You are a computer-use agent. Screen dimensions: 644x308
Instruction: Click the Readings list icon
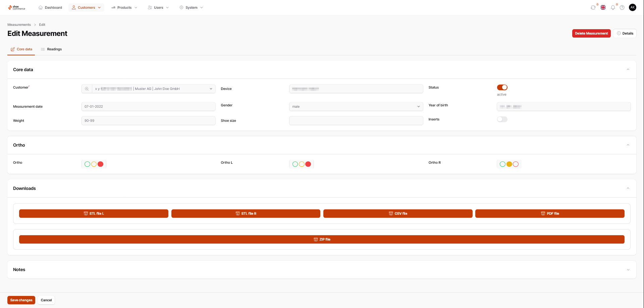tap(43, 49)
